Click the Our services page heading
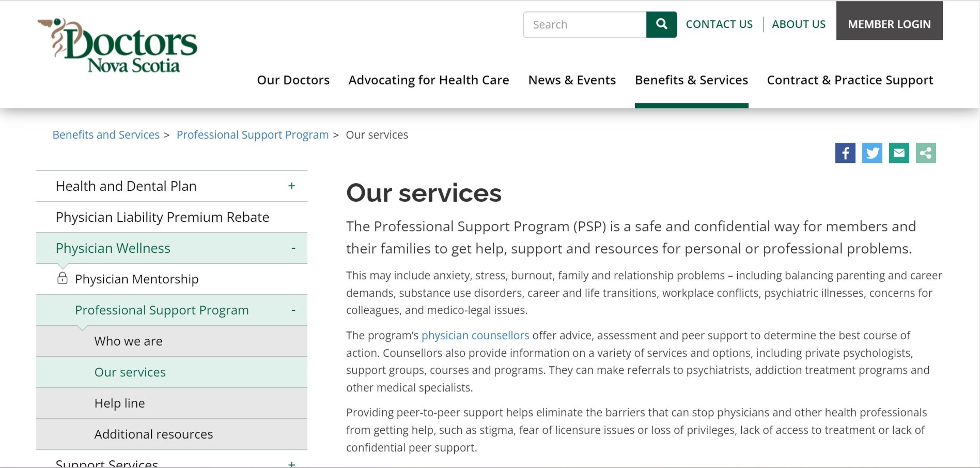The height and width of the screenshot is (468, 980). (424, 193)
